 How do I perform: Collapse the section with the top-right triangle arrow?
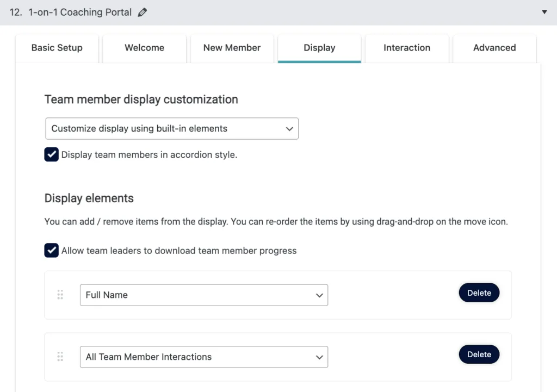[x=544, y=12]
